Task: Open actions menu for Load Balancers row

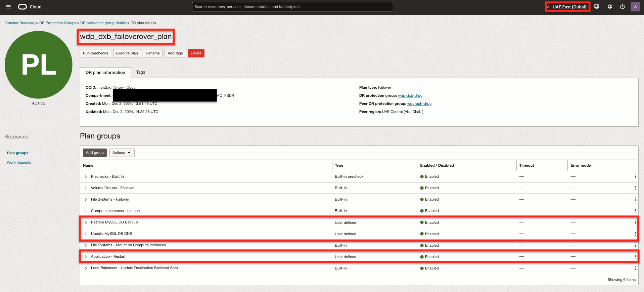Action: click(635, 268)
